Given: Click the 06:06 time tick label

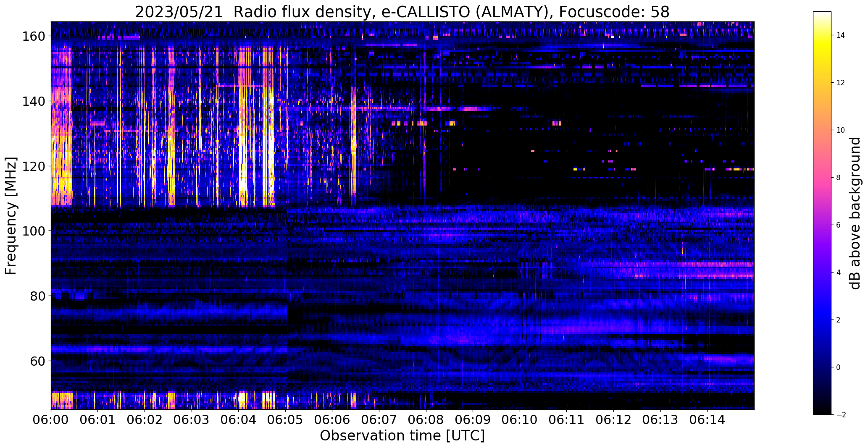Looking at the screenshot, I should click(332, 420).
